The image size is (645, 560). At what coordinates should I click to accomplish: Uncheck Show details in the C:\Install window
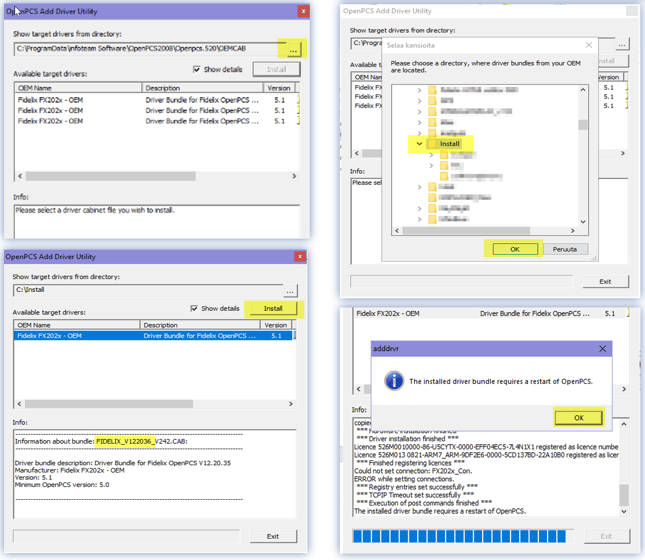tap(194, 308)
